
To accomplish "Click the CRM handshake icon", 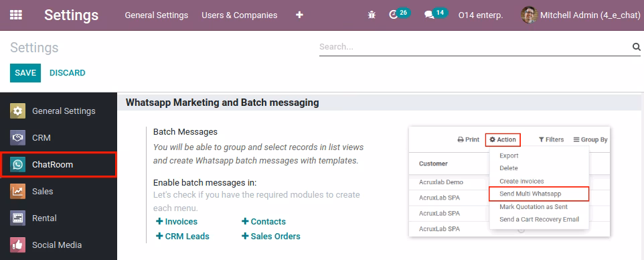I will tap(17, 138).
